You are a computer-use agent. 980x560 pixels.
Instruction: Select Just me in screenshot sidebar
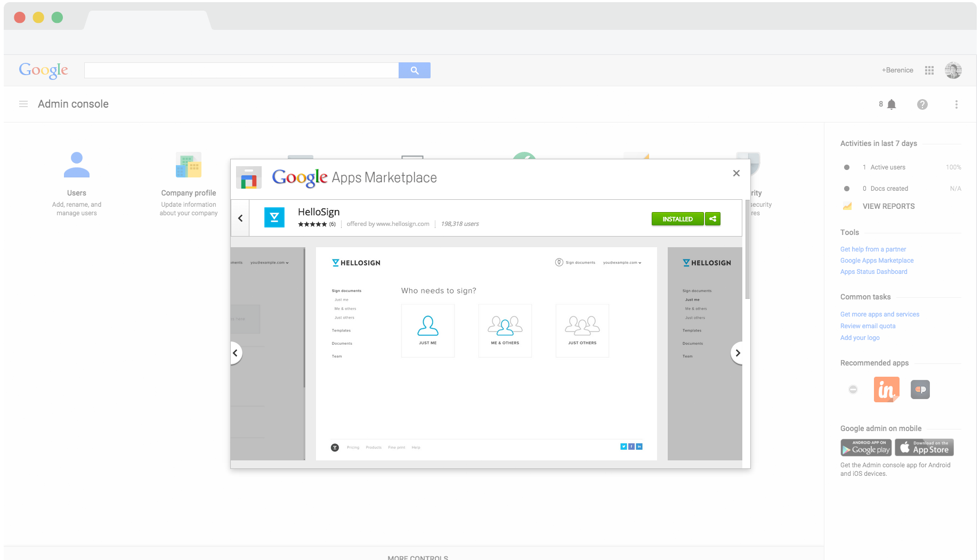pos(342,300)
